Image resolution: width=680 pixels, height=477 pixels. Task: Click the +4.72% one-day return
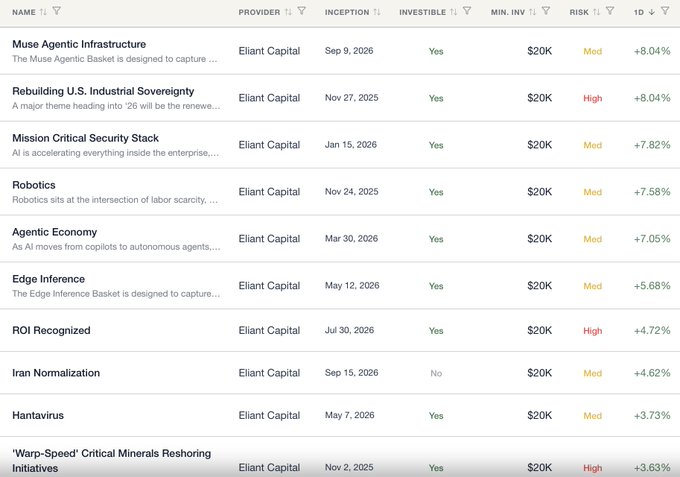[x=652, y=330]
